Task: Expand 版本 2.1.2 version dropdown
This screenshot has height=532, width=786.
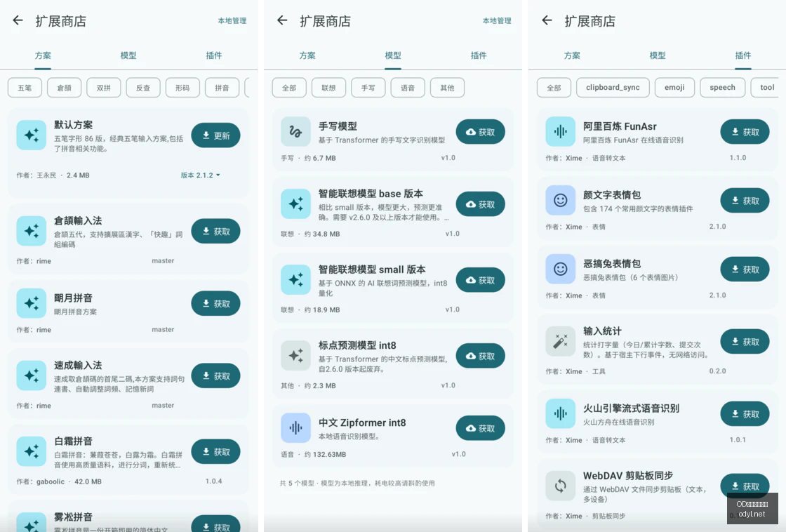Action: point(201,175)
